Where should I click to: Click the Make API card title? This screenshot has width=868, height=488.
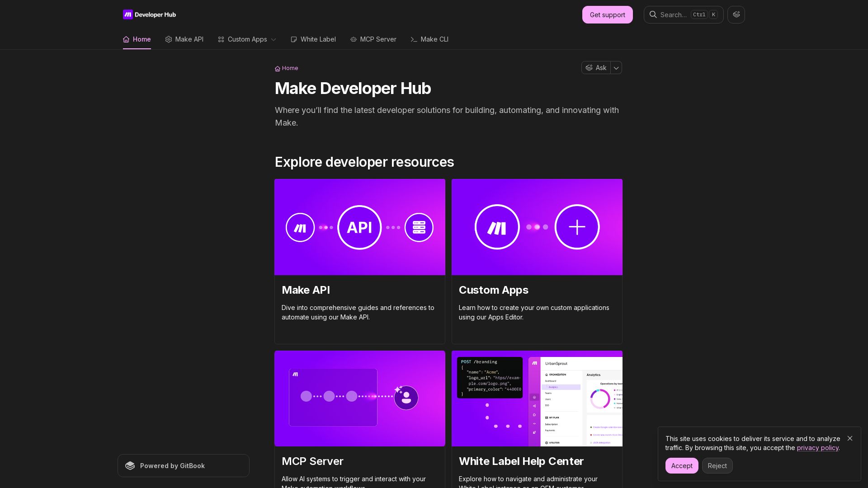(306, 290)
